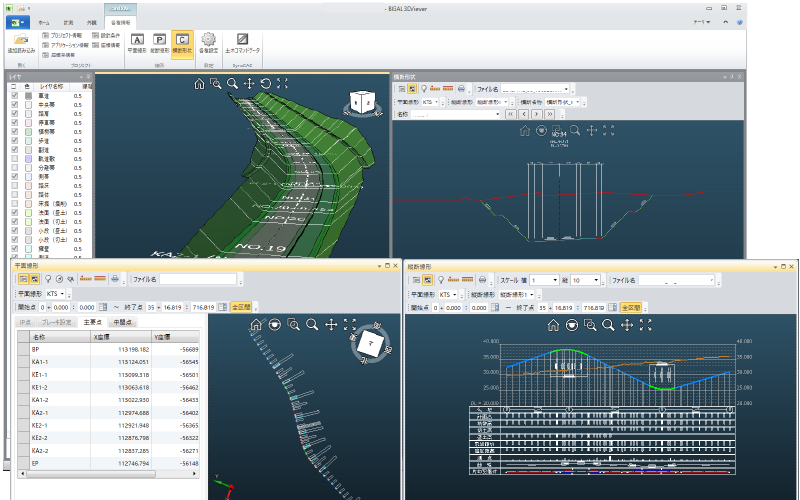
Task: Fit view to extents in 3D viewport
Action: (282, 84)
